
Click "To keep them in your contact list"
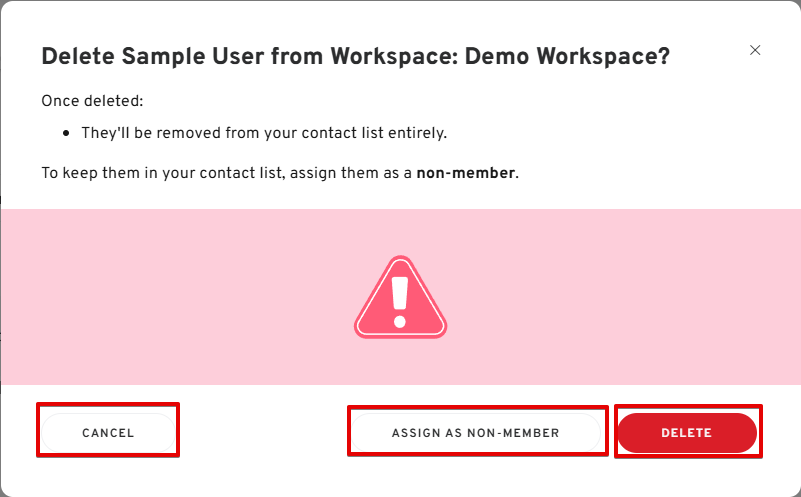point(162,173)
